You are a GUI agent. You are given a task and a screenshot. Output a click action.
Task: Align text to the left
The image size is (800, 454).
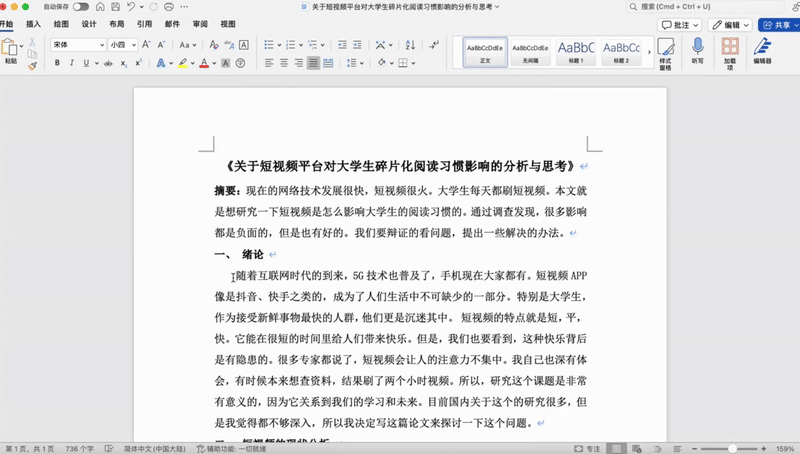coord(269,63)
